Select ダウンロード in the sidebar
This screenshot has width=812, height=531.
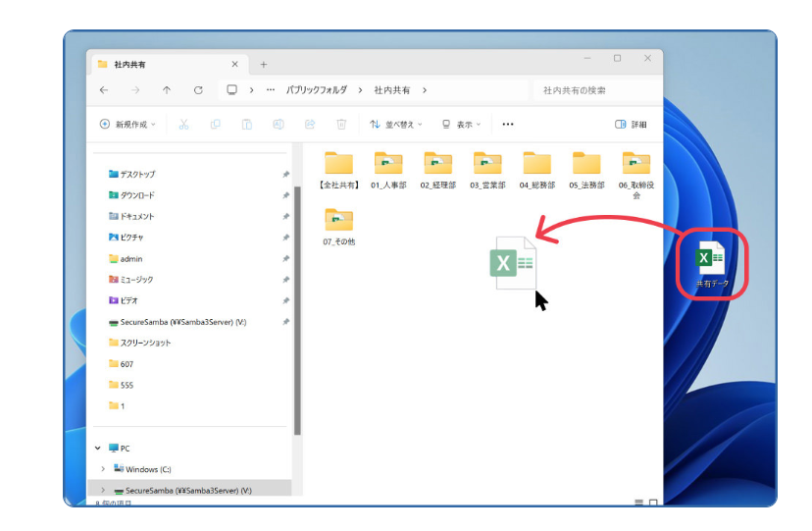pos(136,195)
